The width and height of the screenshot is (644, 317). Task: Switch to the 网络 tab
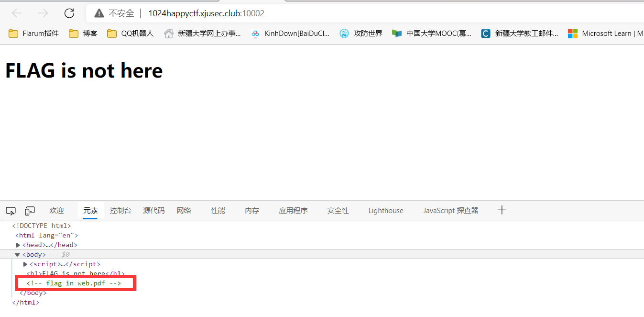point(184,211)
